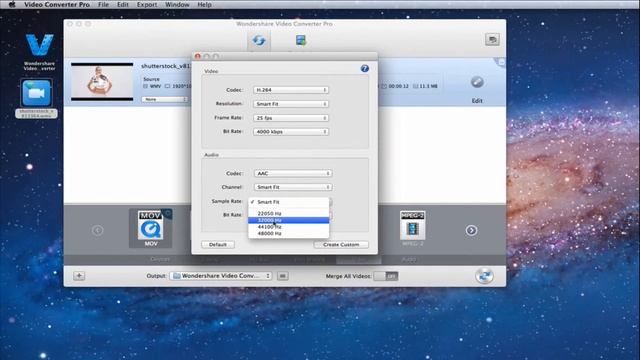Select the MPEG-2 format icon
The width and height of the screenshot is (640, 360).
tap(412, 228)
